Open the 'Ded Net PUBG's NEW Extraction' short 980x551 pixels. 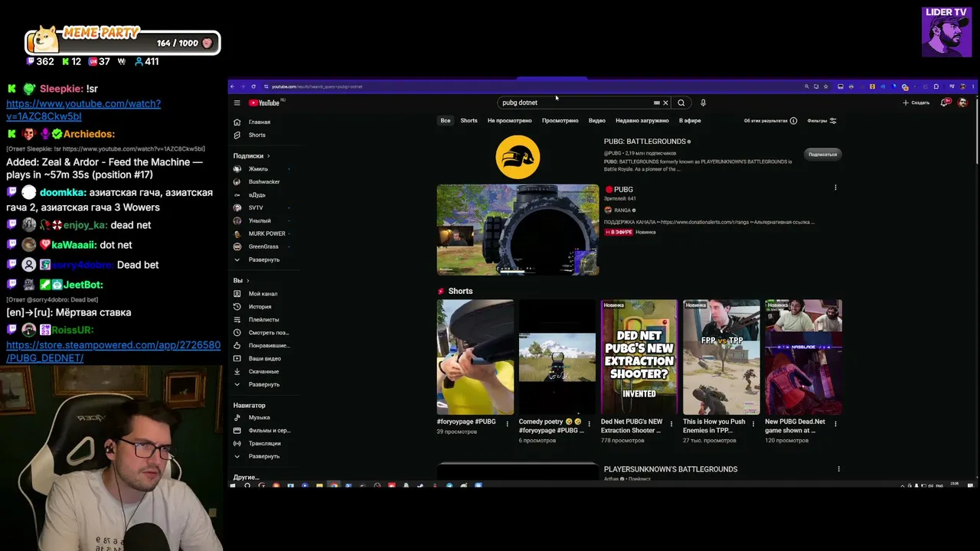pyautogui.click(x=639, y=357)
